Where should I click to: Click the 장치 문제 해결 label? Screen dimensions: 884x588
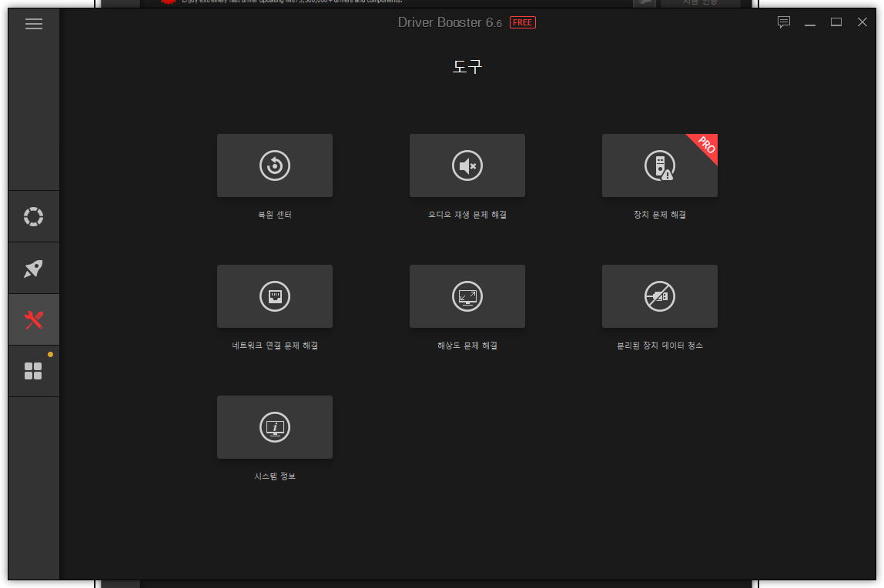pyautogui.click(x=660, y=215)
